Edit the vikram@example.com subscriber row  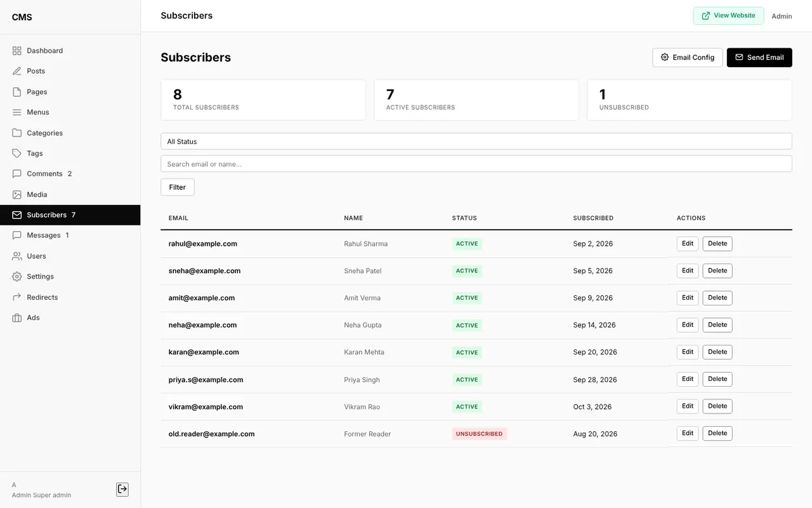coord(688,406)
